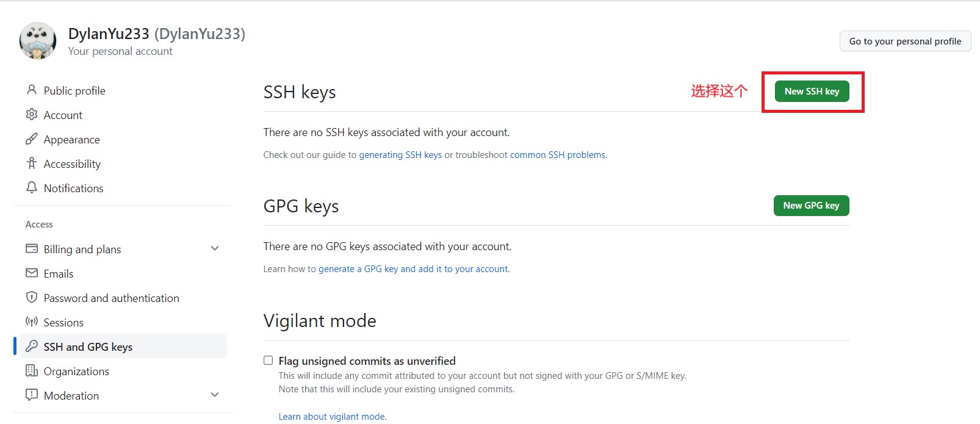The image size is (980, 424).
Task: Select the Account gear icon
Action: (32, 115)
